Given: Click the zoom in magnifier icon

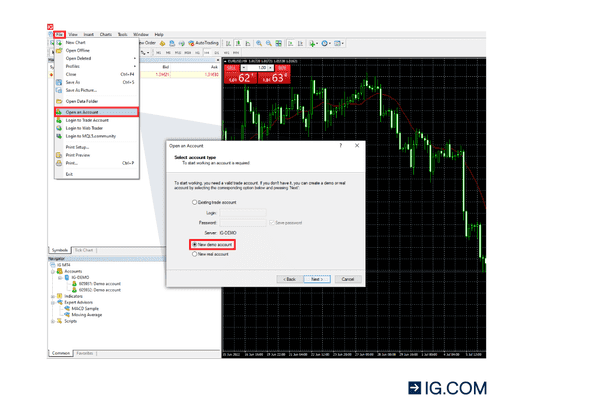Looking at the screenshot, I should [x=259, y=43].
